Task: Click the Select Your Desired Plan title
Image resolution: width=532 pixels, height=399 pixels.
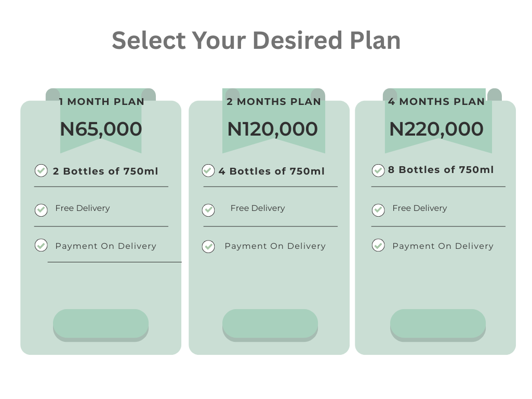Action: tap(256, 40)
